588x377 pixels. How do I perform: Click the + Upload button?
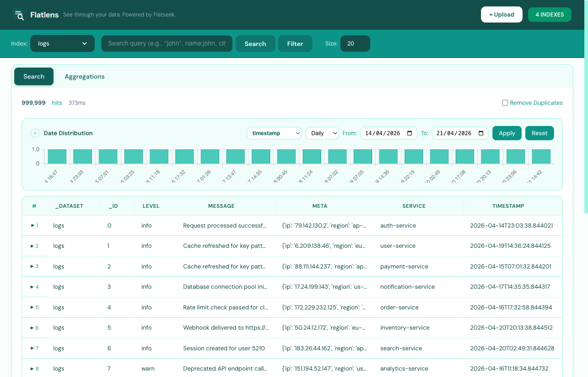[x=502, y=14]
